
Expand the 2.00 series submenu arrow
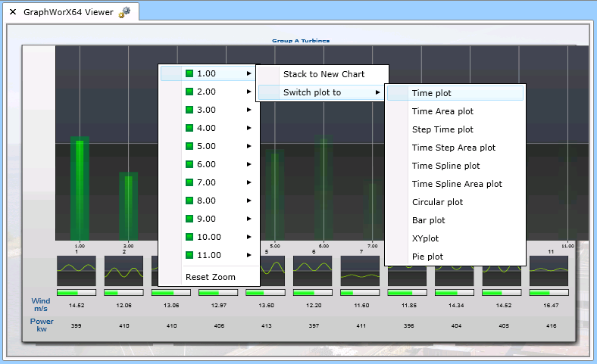click(x=248, y=92)
